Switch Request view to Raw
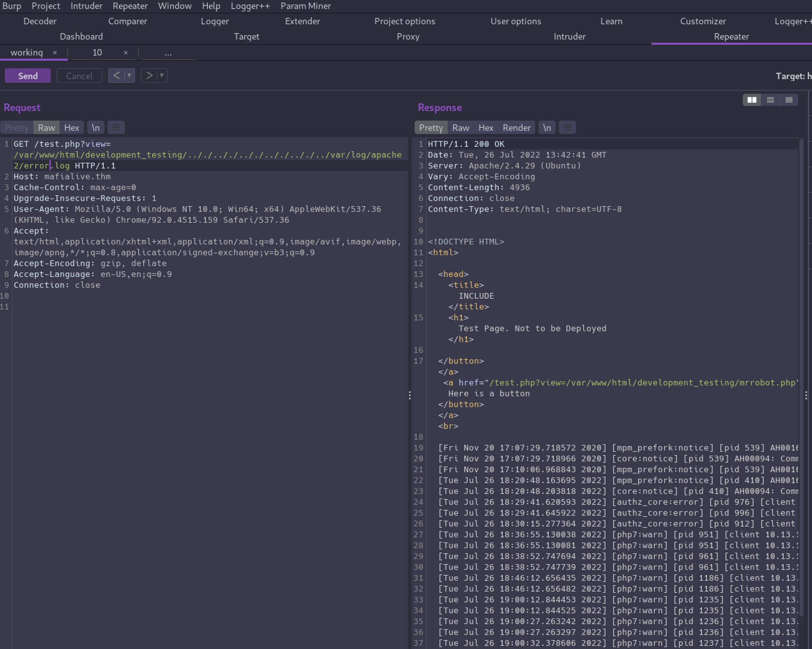Viewport: 812px width, 649px height. (47, 128)
